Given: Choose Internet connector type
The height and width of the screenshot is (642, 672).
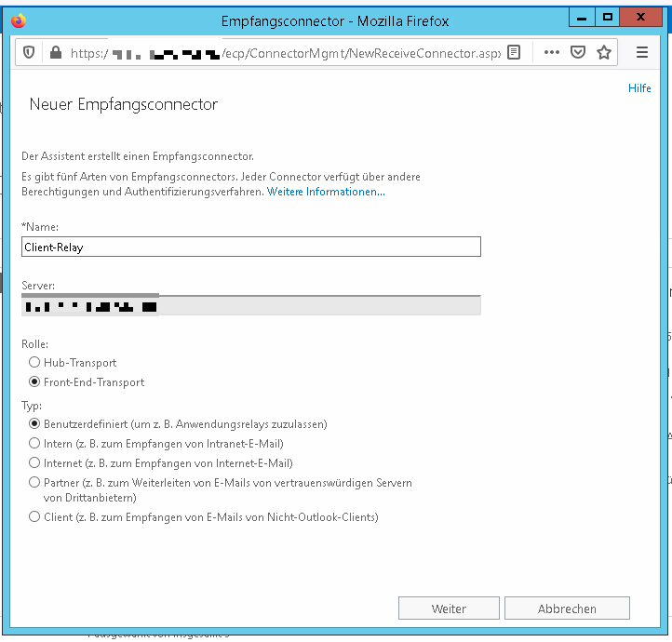Looking at the screenshot, I should (34, 463).
